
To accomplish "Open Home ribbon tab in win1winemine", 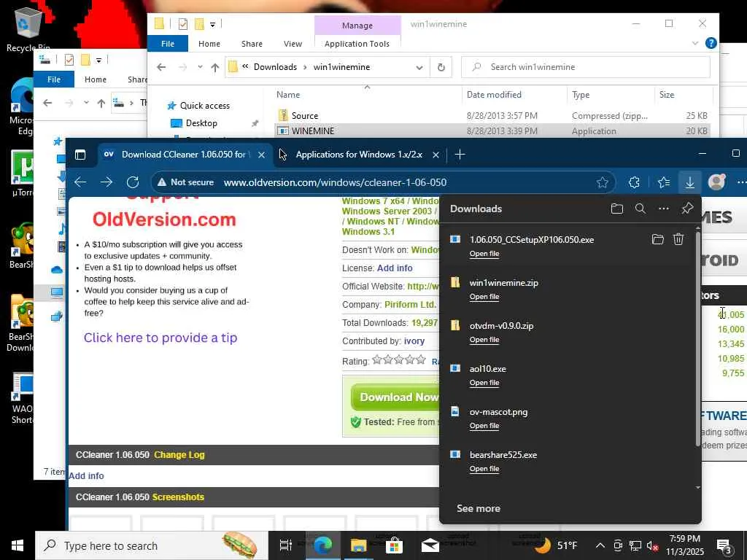I will pyautogui.click(x=209, y=43).
